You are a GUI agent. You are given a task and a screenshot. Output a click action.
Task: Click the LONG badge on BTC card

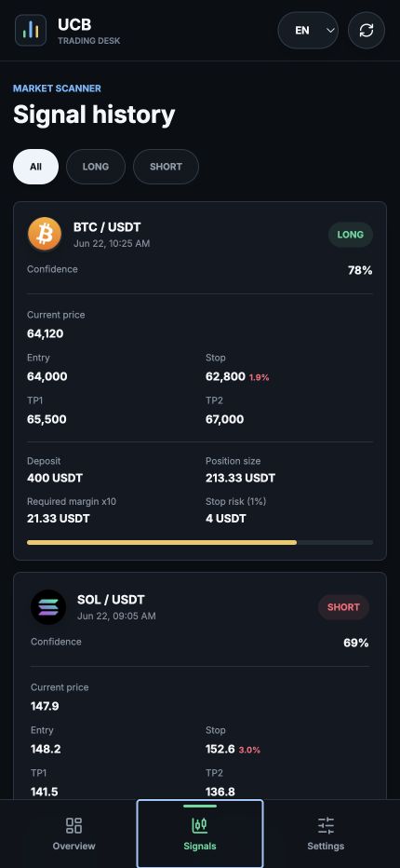pyautogui.click(x=351, y=235)
